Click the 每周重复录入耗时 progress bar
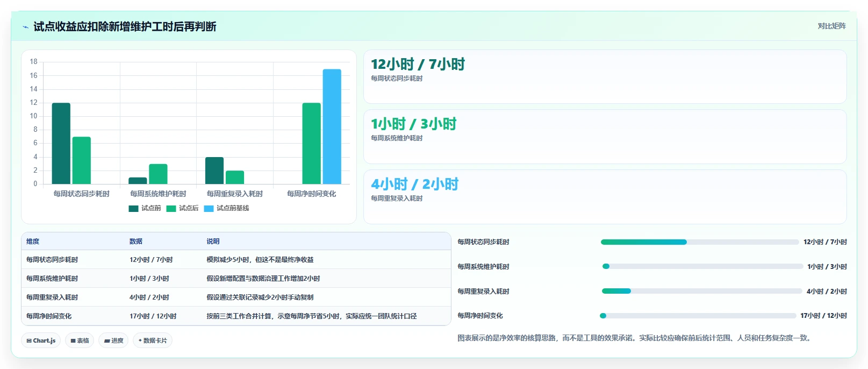868x369 pixels. click(x=702, y=291)
